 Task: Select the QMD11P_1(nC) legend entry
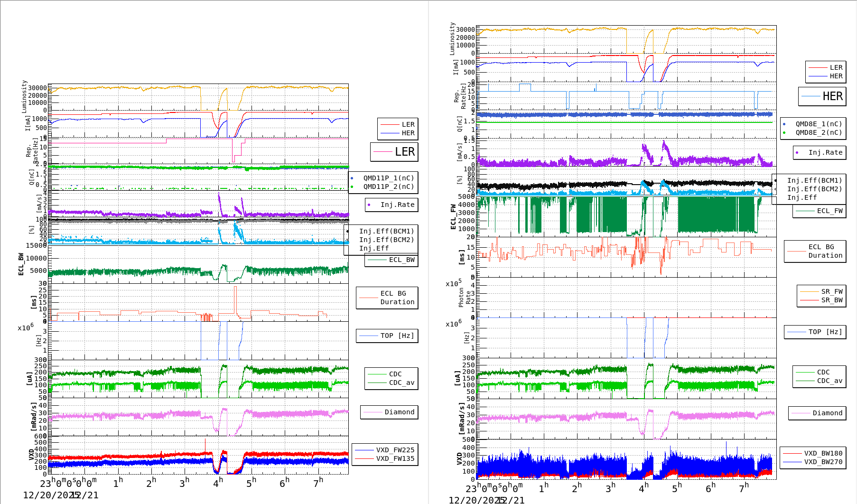(388, 178)
